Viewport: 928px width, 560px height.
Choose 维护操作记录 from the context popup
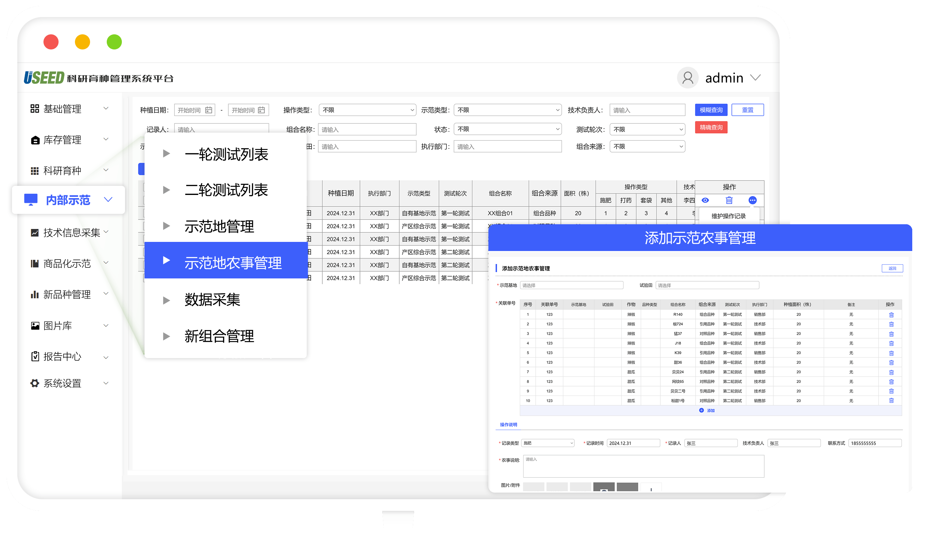pyautogui.click(x=728, y=215)
